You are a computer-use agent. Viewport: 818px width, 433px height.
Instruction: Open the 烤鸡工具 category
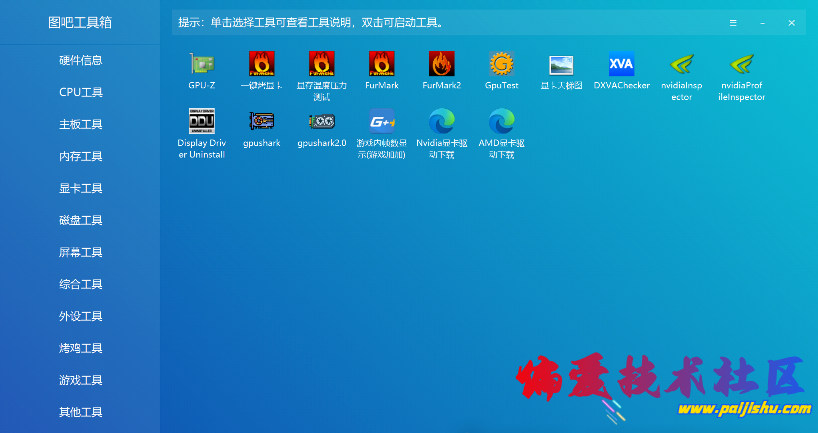click(x=81, y=348)
